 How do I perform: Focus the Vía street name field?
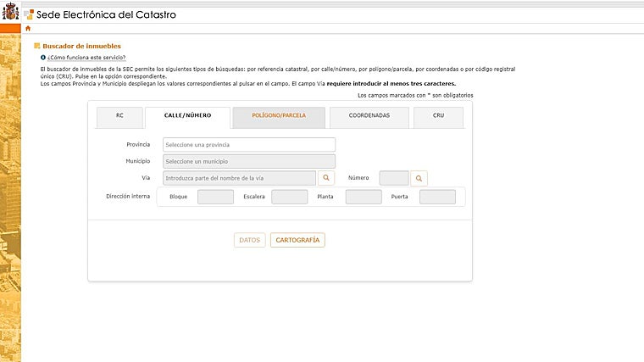pos(240,178)
